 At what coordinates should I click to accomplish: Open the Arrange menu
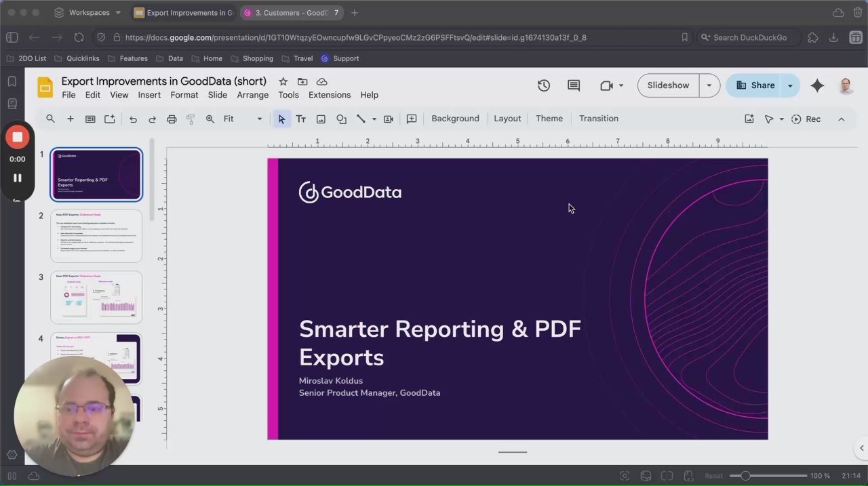point(253,95)
